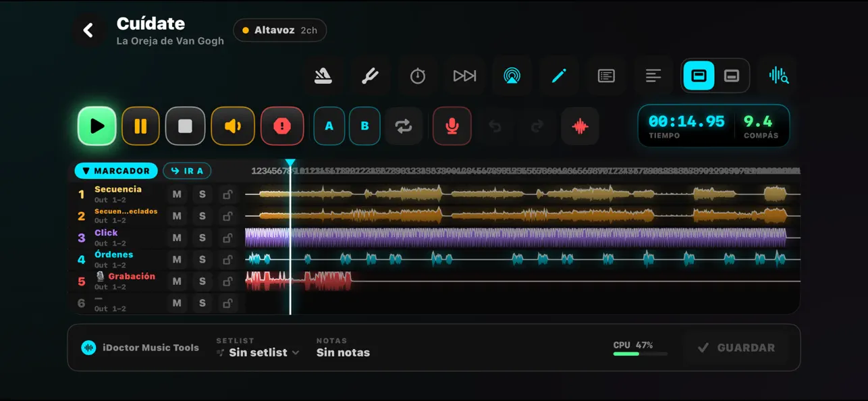
Task: Pause playback with yellow pause button
Action: pos(140,126)
